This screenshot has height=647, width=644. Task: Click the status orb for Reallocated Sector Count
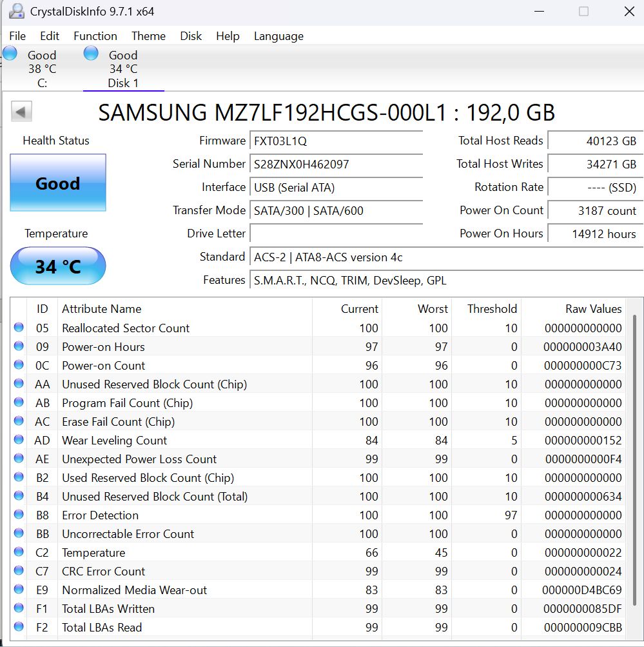[19, 328]
